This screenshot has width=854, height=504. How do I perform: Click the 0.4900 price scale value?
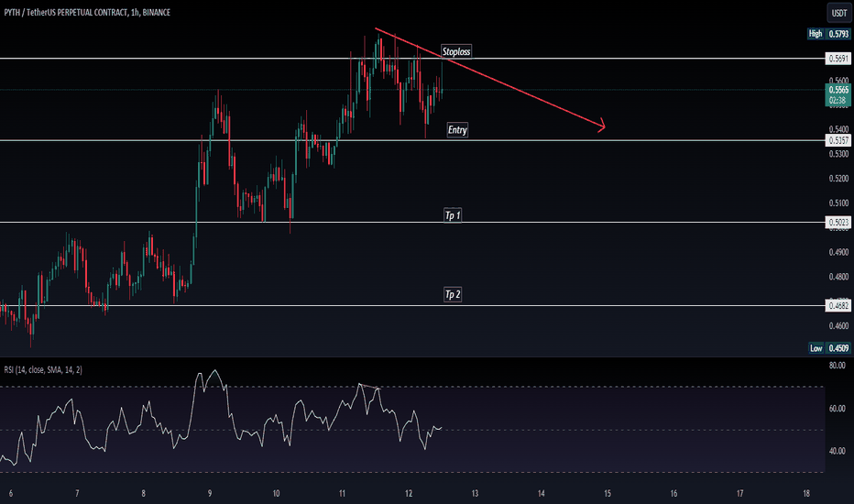click(838, 252)
